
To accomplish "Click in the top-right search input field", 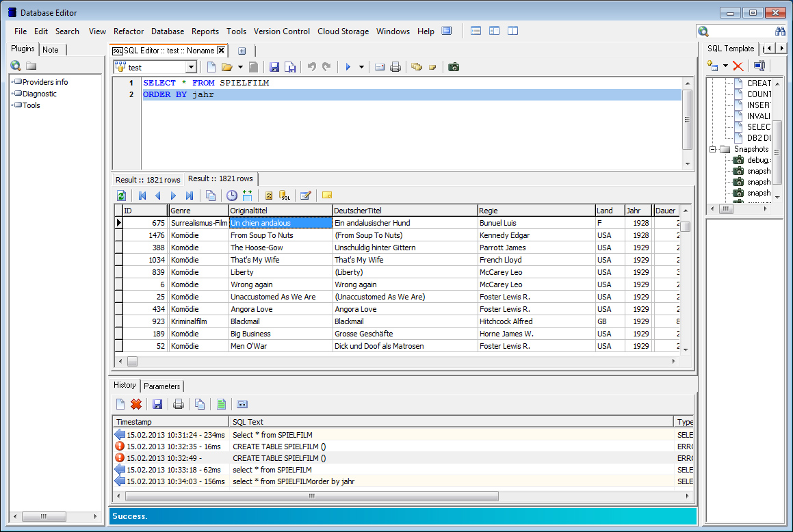I will [x=742, y=31].
